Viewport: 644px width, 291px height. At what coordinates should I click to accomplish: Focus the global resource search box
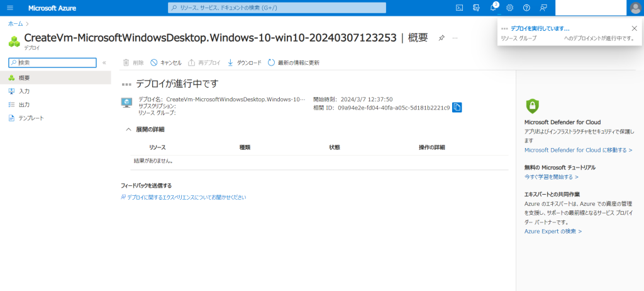coord(277,8)
